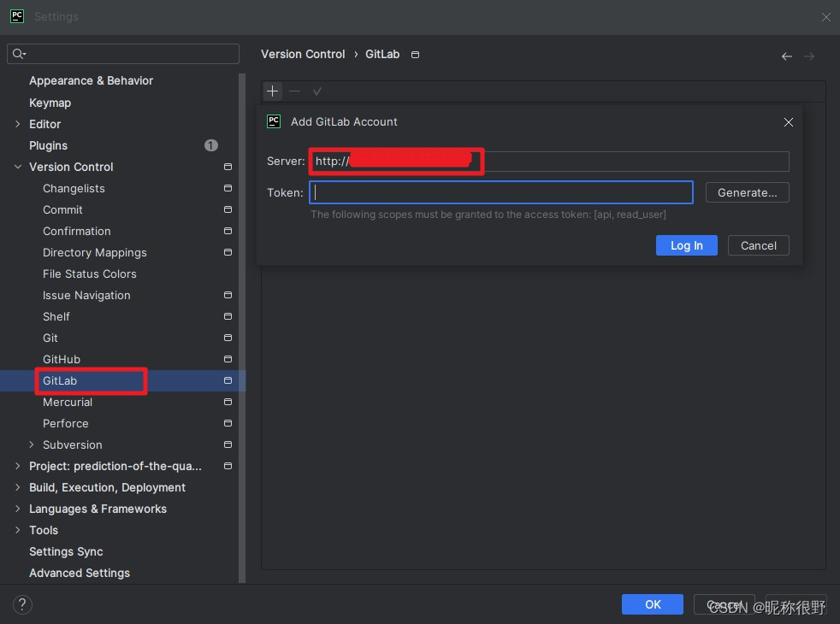Click project icon beside GitLab row
Viewport: 840px width, 624px height.
click(228, 380)
